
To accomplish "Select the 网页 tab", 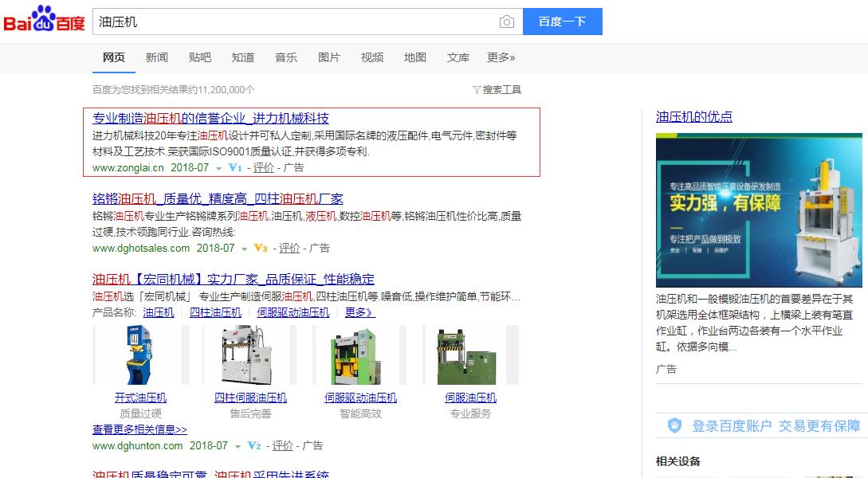I will tap(113, 57).
